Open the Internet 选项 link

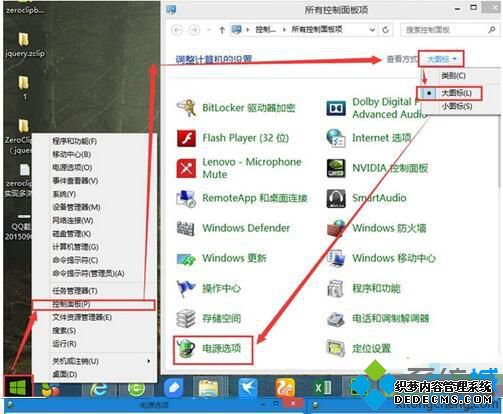tap(382, 138)
